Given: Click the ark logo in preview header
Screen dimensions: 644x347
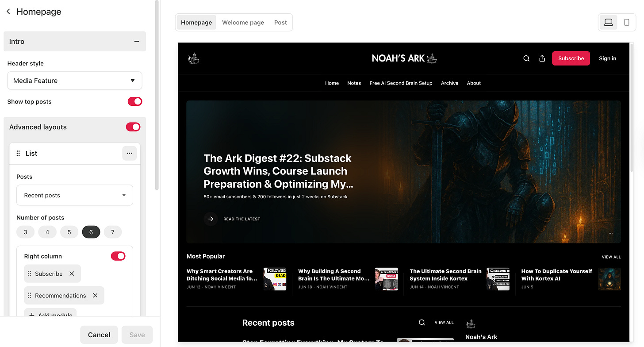Looking at the screenshot, I should click(193, 58).
